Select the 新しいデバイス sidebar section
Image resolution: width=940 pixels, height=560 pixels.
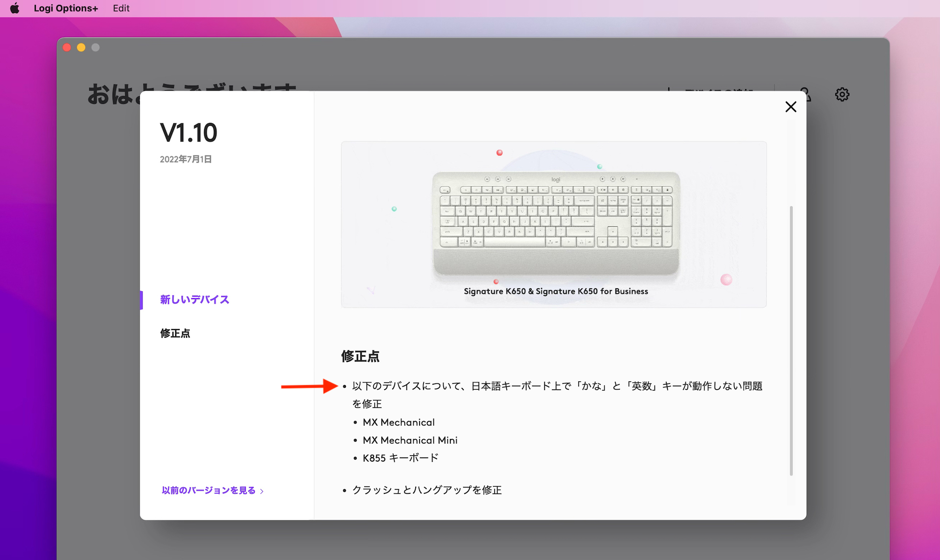click(x=194, y=300)
